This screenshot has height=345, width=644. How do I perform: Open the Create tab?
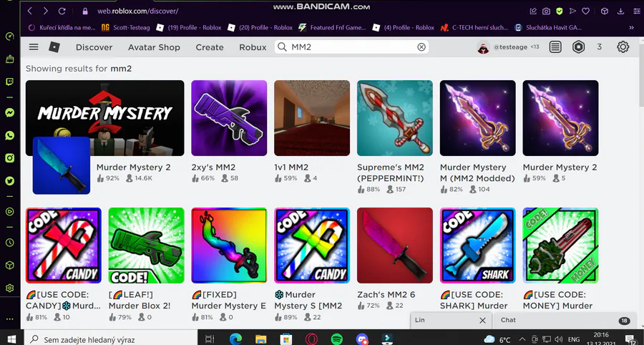(x=210, y=47)
